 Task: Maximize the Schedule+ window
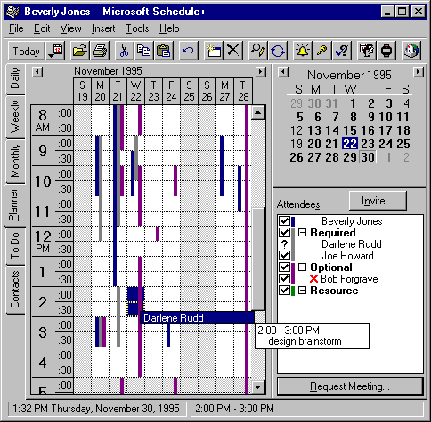click(x=402, y=12)
